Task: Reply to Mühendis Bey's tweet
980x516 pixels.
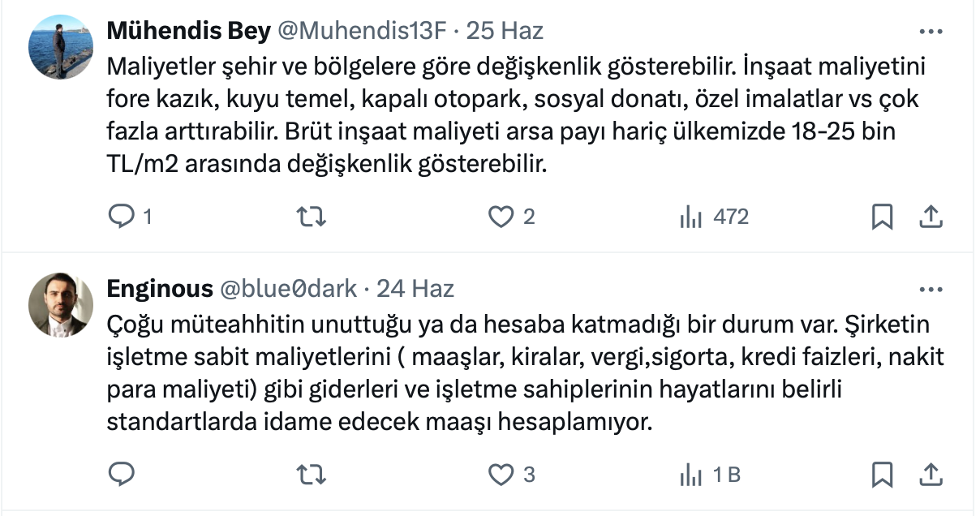Action: point(121,217)
